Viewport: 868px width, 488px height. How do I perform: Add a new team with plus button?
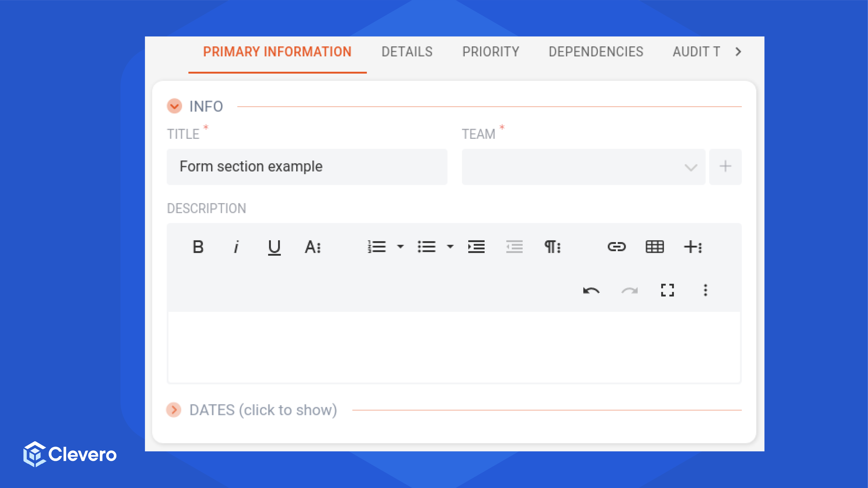(725, 167)
